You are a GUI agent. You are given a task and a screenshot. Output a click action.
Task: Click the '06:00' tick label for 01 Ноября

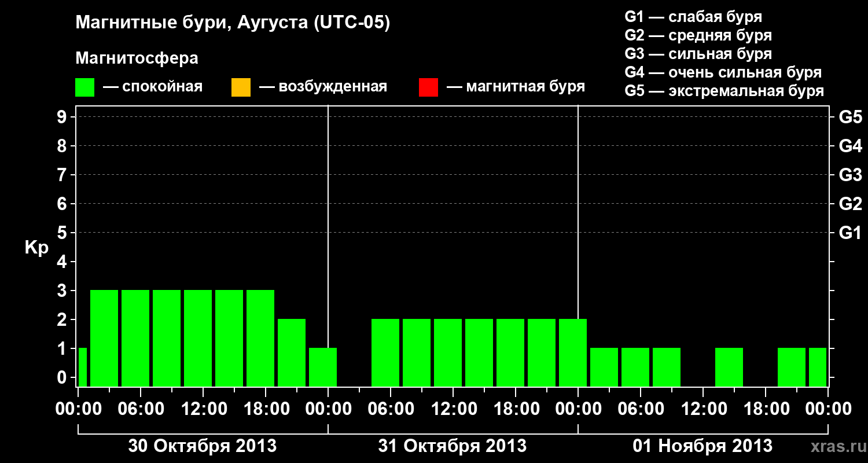pyautogui.click(x=641, y=409)
